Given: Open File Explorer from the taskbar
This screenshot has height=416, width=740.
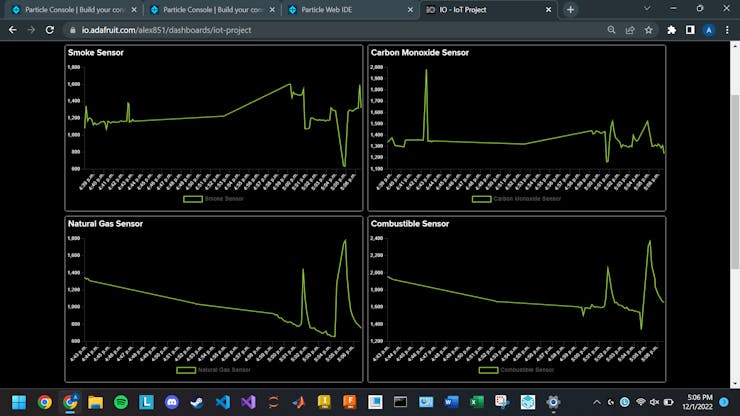Looking at the screenshot, I should coord(95,402).
